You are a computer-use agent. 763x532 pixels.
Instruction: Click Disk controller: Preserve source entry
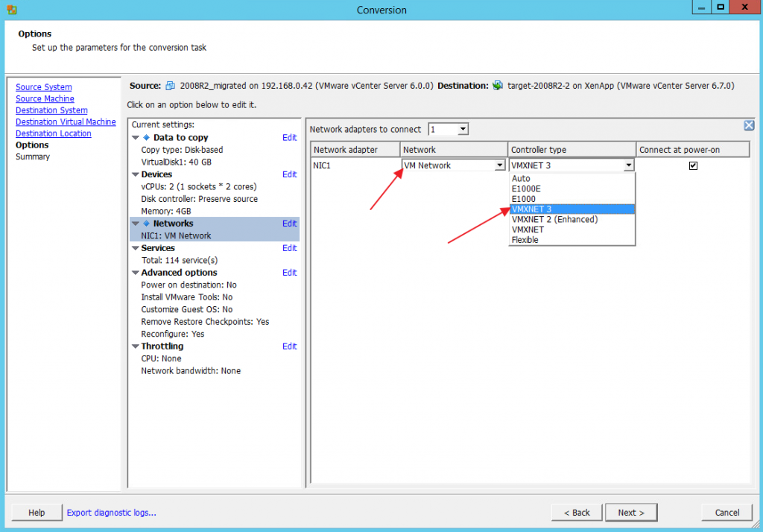tap(200, 199)
